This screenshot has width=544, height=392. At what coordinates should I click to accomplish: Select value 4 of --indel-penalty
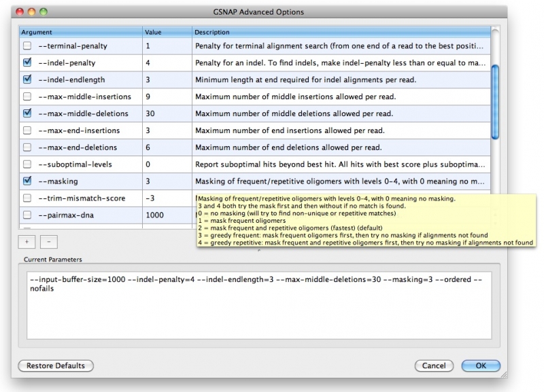pos(148,63)
